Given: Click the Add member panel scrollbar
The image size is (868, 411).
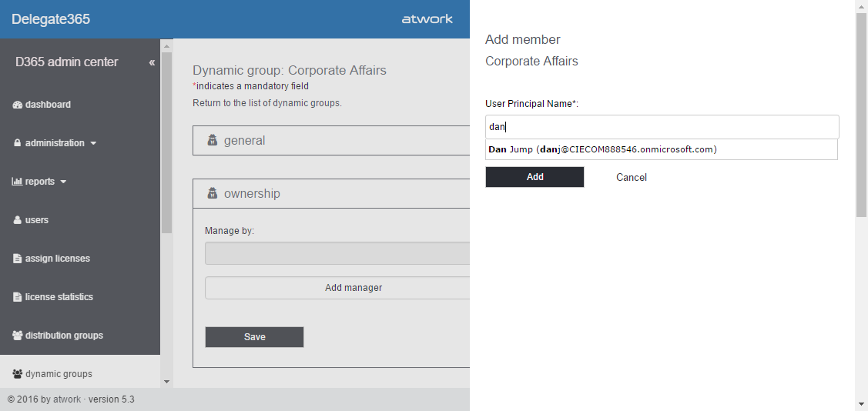Looking at the screenshot, I should pyautogui.click(x=861, y=115).
